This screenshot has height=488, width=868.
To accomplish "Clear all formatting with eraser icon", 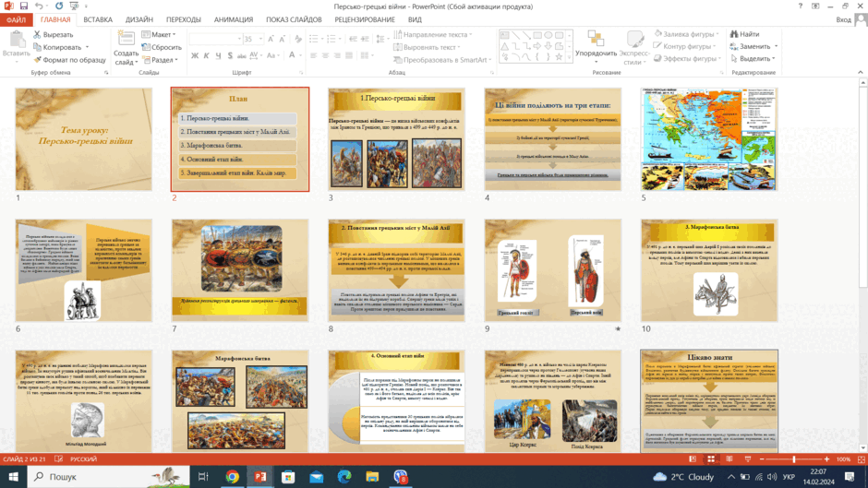I will coord(298,39).
